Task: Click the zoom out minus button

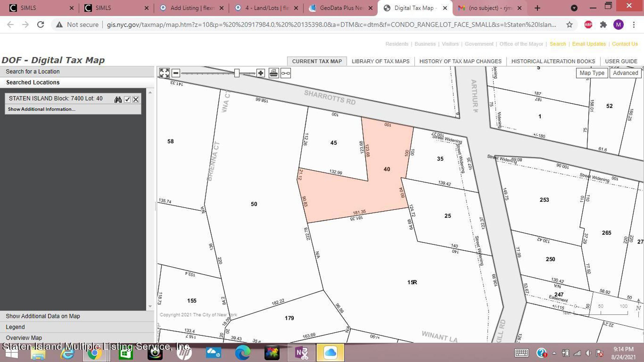Action: click(x=176, y=73)
